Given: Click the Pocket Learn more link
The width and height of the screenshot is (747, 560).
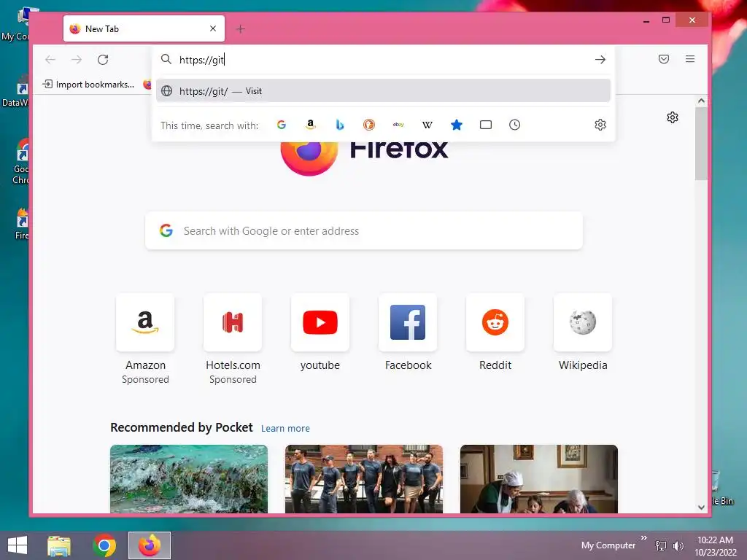Looking at the screenshot, I should pos(285,428).
